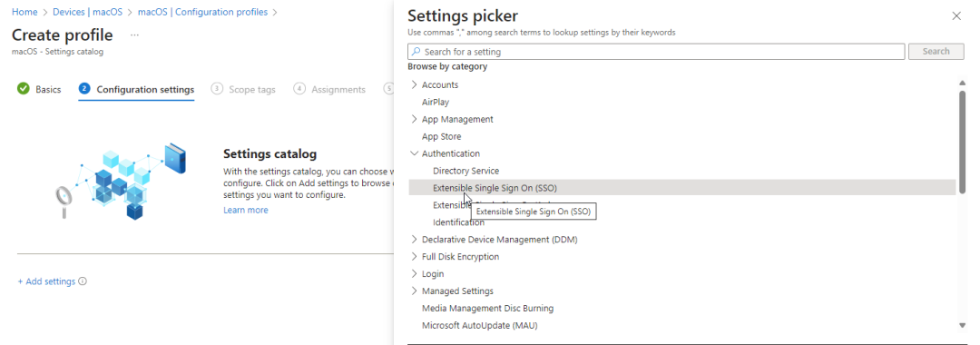980x345 pixels.
Task: Click the green Basics checkmark icon
Action: tap(23, 89)
